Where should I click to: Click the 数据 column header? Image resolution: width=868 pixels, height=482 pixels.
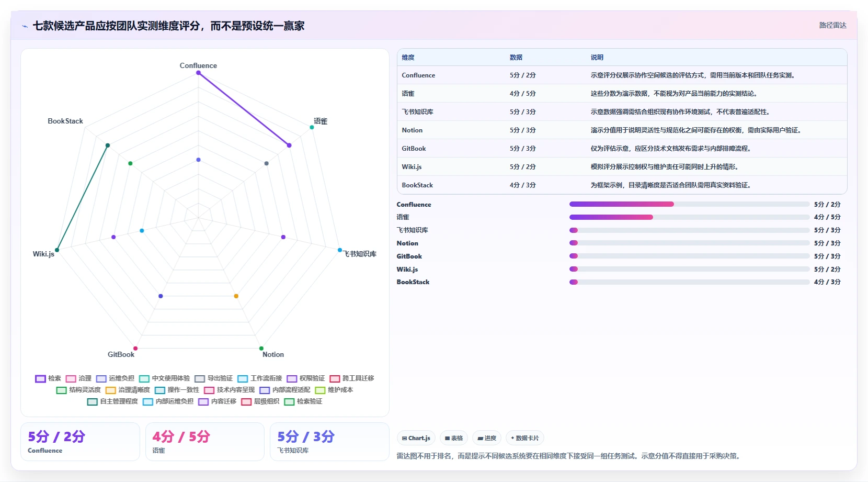[516, 58]
